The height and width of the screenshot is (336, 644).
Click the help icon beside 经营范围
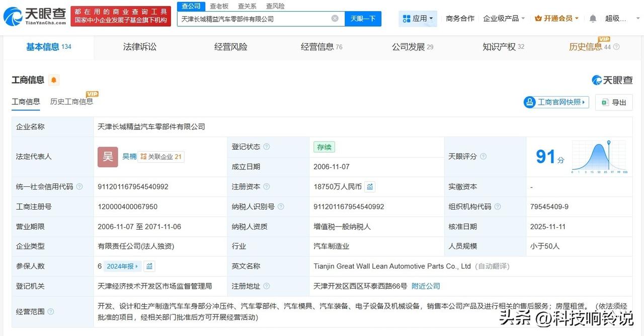pos(50,312)
